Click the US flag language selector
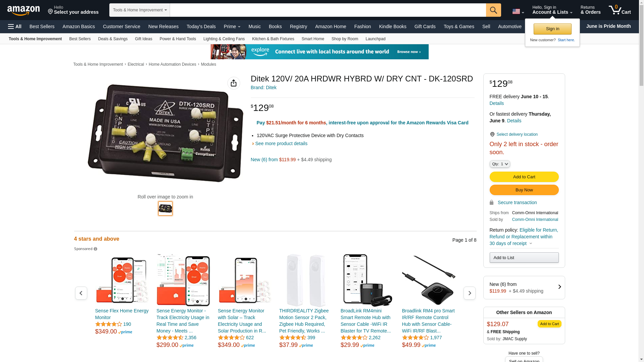 tap(518, 11)
